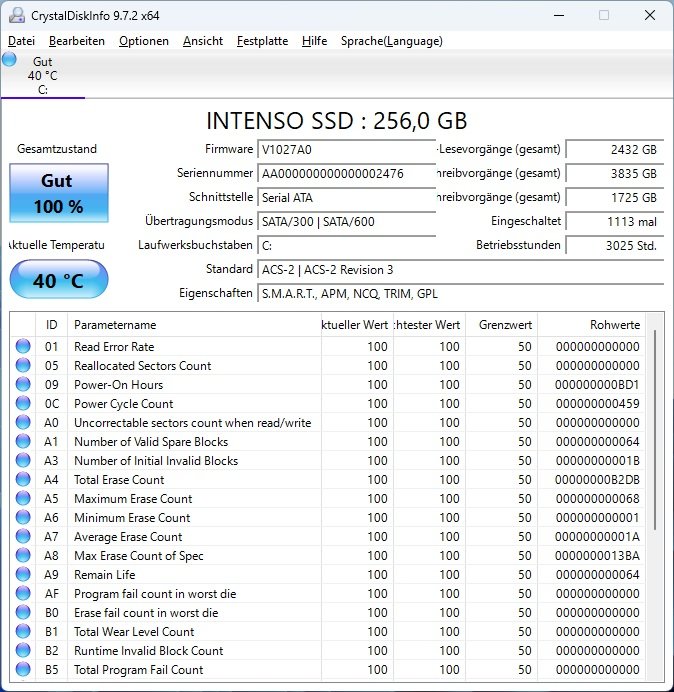Click the CrystalDiskInfo app icon in title bar

tap(17, 15)
